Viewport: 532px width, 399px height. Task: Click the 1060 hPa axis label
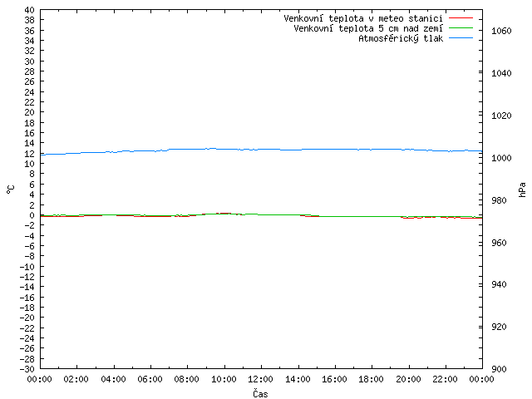coord(501,31)
